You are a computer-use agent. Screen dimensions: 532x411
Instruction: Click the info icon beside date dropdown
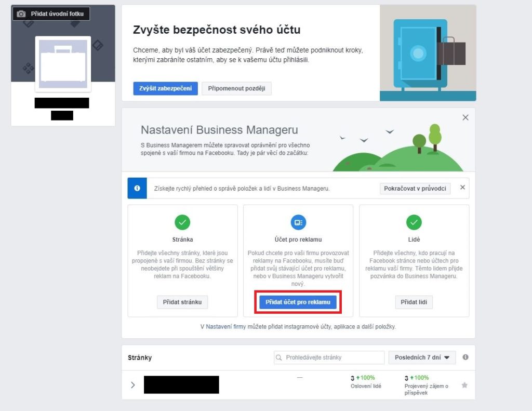pyautogui.click(x=465, y=357)
